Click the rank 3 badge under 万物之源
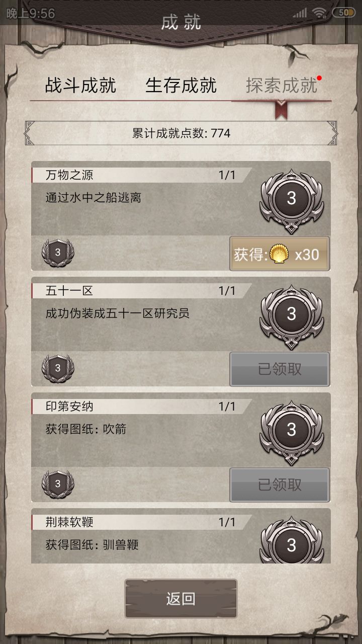The image size is (362, 644). 57,253
